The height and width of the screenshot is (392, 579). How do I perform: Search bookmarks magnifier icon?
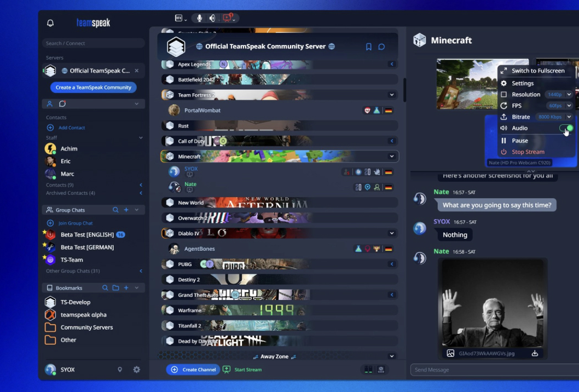coord(105,288)
